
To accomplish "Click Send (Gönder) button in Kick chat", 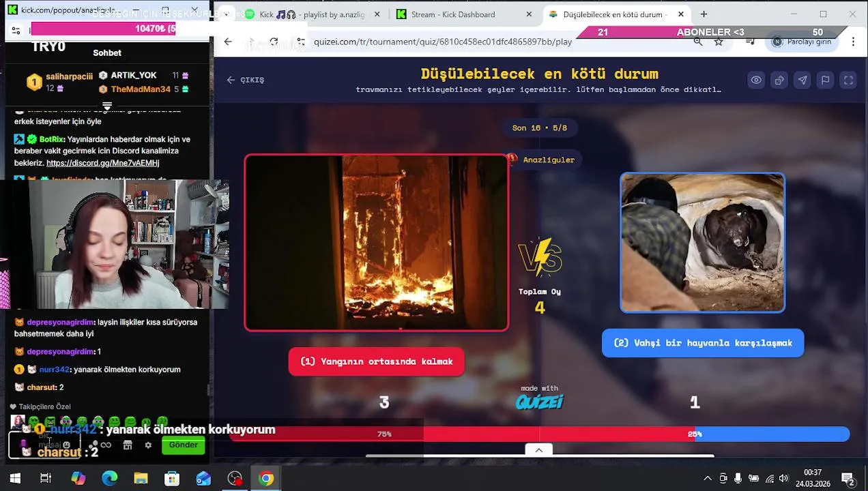I will click(x=183, y=445).
